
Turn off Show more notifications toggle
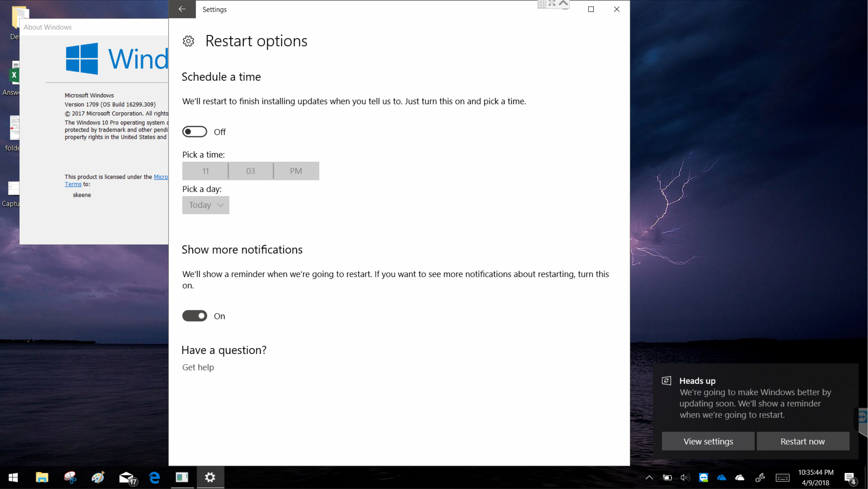pyautogui.click(x=194, y=316)
